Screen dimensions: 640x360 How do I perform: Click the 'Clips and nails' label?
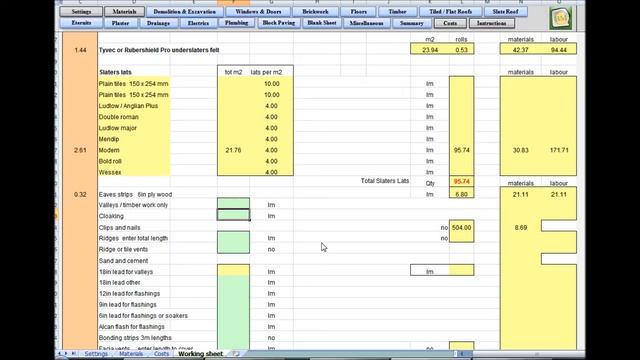click(120, 227)
